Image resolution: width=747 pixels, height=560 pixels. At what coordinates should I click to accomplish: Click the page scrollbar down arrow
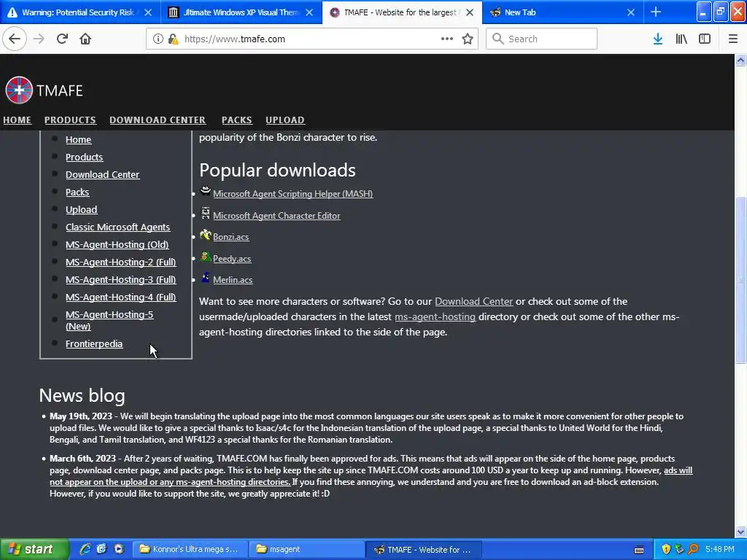(x=740, y=532)
